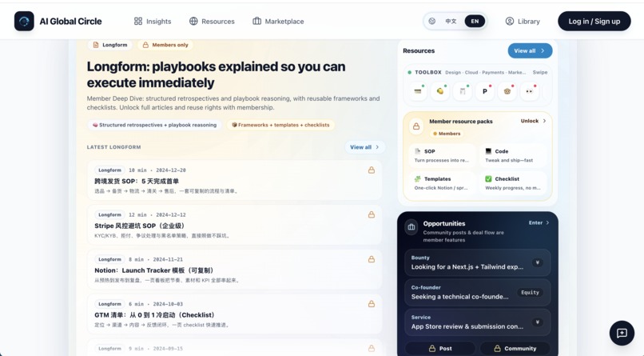Viewport: 644px width, 356px height.
Task: Click Longform badge on 2024-11-21 article
Action: pos(109,259)
